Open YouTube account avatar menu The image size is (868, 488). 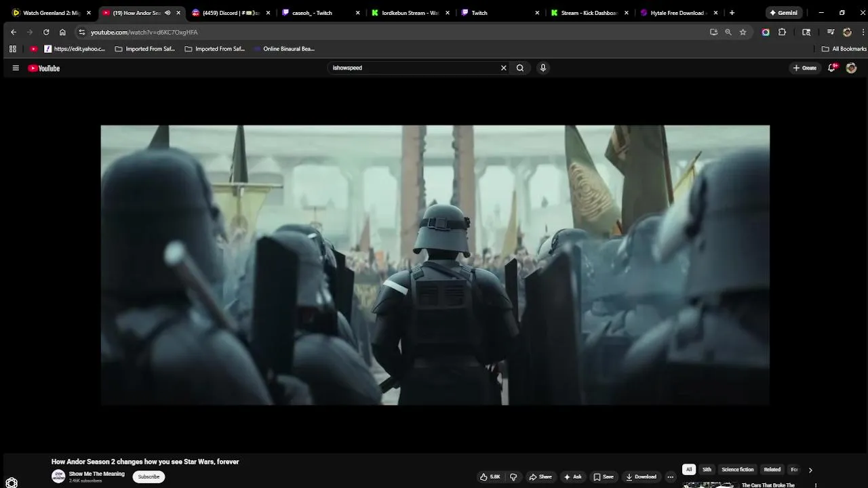(x=851, y=68)
